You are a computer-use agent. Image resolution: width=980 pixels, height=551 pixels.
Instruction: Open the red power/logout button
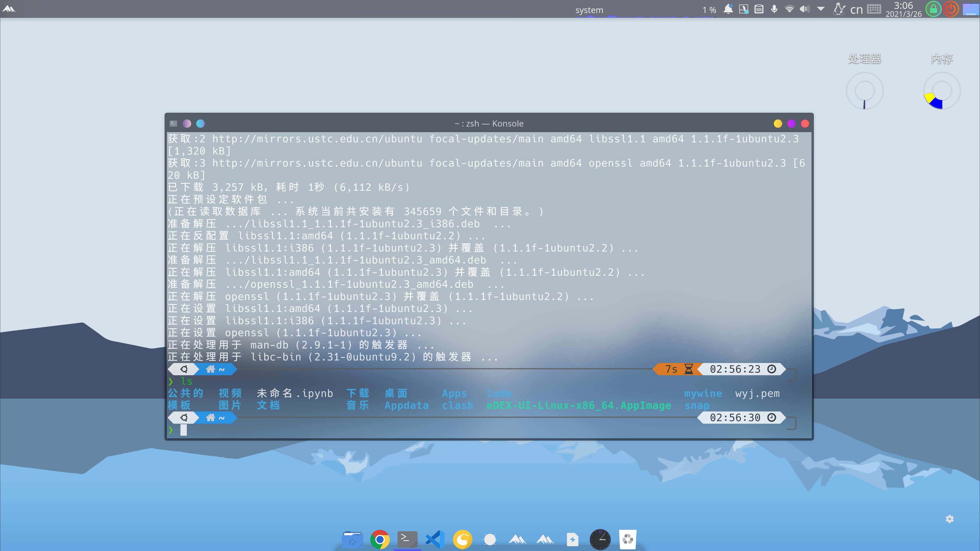pos(951,9)
